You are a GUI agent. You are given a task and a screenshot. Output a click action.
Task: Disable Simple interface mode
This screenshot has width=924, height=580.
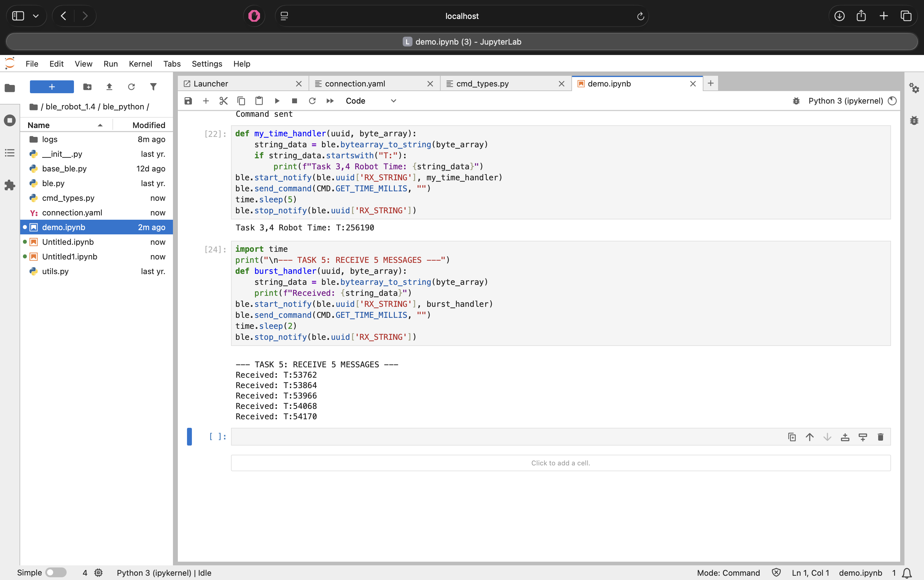click(56, 572)
